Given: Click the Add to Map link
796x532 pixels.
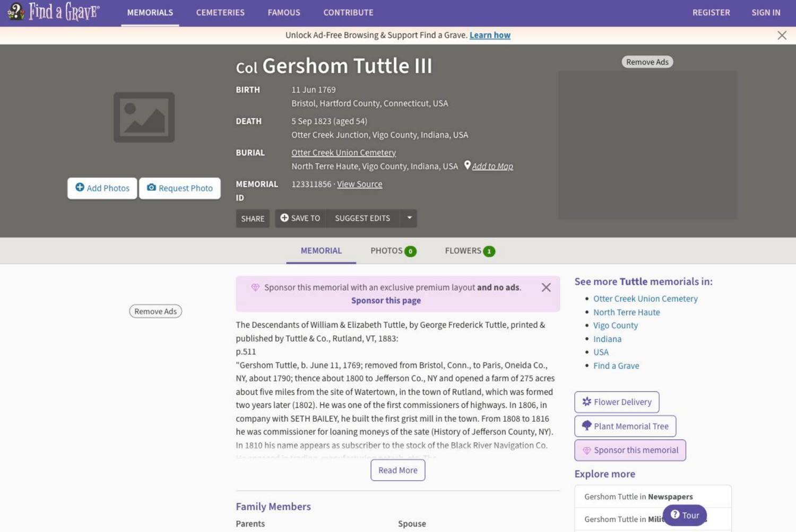Looking at the screenshot, I should tap(492, 166).
